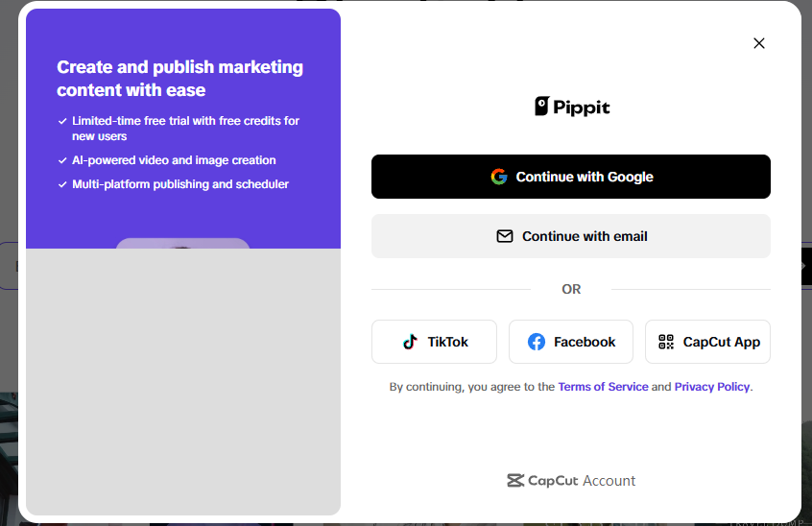Click the envelope email icon
The width and height of the screenshot is (812, 526).
(x=505, y=236)
